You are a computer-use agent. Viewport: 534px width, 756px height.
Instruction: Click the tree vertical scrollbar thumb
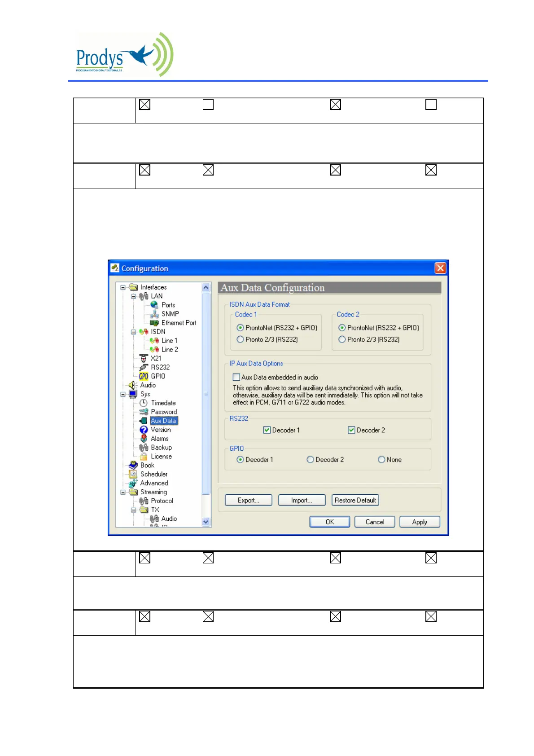point(206,393)
